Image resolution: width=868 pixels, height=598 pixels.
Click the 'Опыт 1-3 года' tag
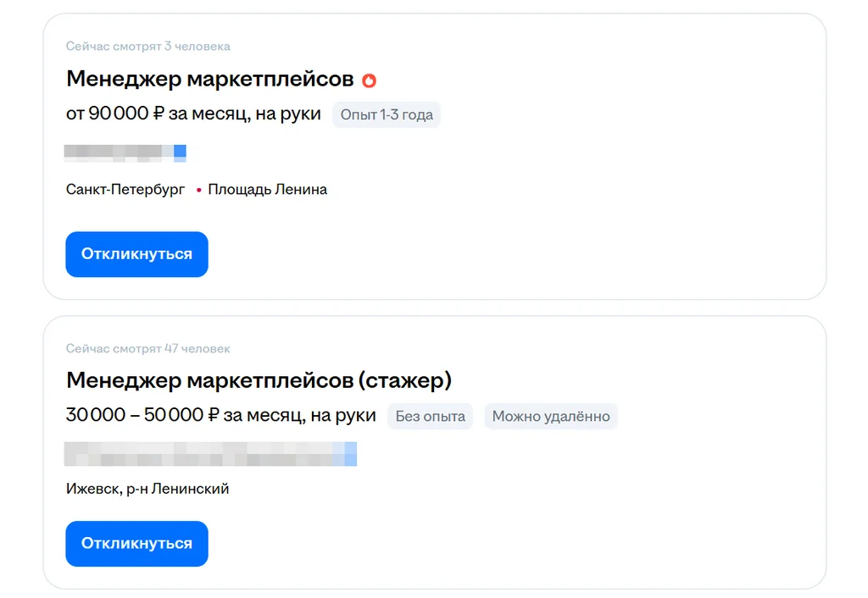(387, 114)
